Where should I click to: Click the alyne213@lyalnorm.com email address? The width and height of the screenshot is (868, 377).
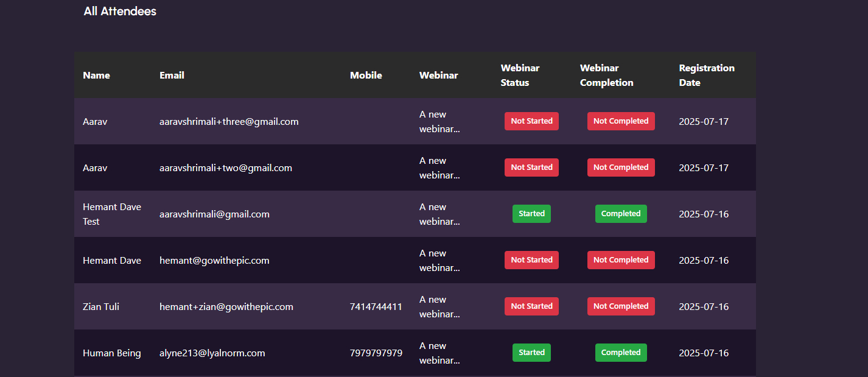tap(212, 353)
